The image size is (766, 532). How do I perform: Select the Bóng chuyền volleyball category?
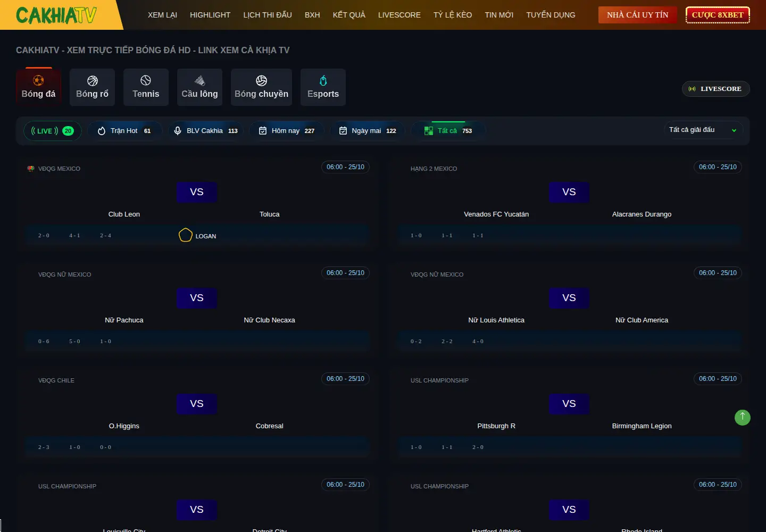click(261, 87)
